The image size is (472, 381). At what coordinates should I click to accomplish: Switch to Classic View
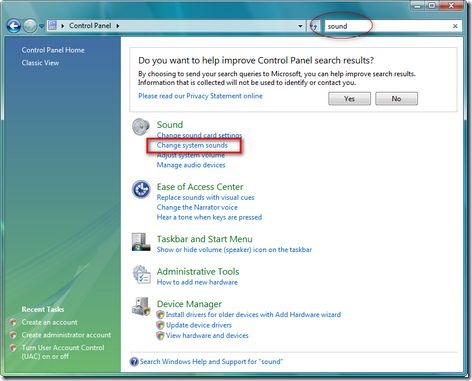(40, 63)
